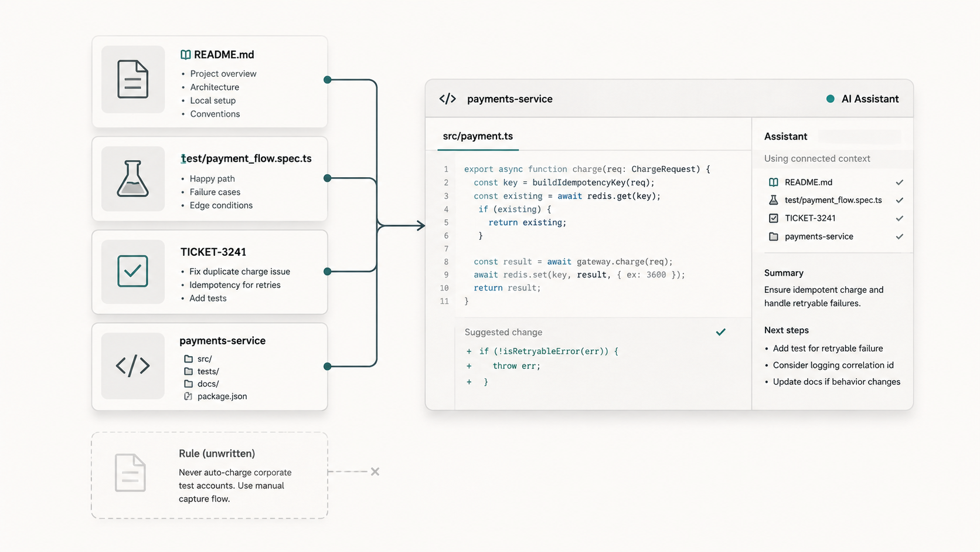
Task: Click the tests/ folder icon
Action: coord(188,371)
